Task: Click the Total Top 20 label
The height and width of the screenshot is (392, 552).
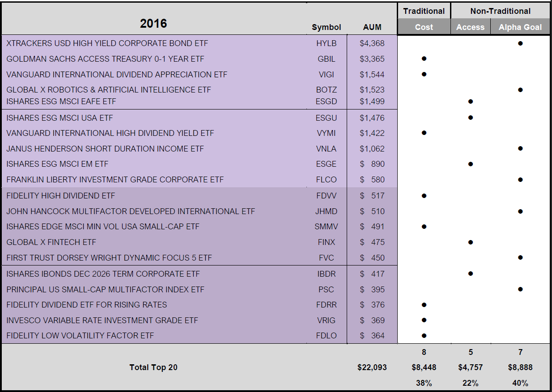Action: pyautogui.click(x=153, y=367)
